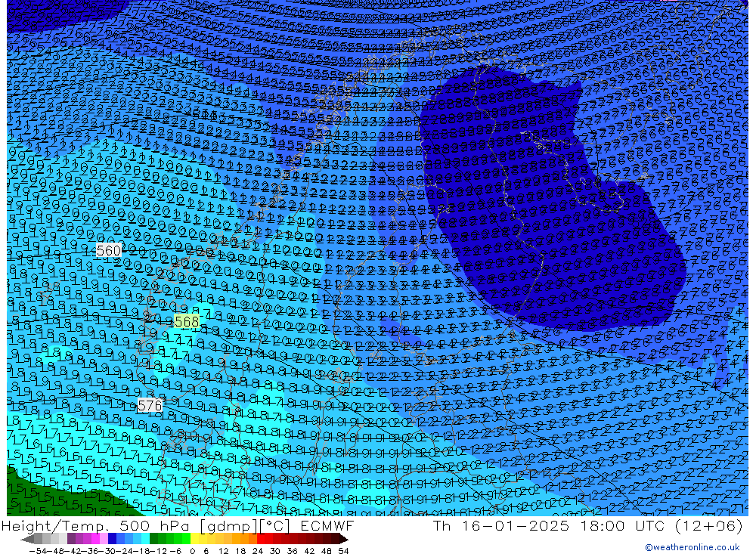Click the 54 legend value
The width and height of the screenshot is (756, 554).
click(x=344, y=551)
